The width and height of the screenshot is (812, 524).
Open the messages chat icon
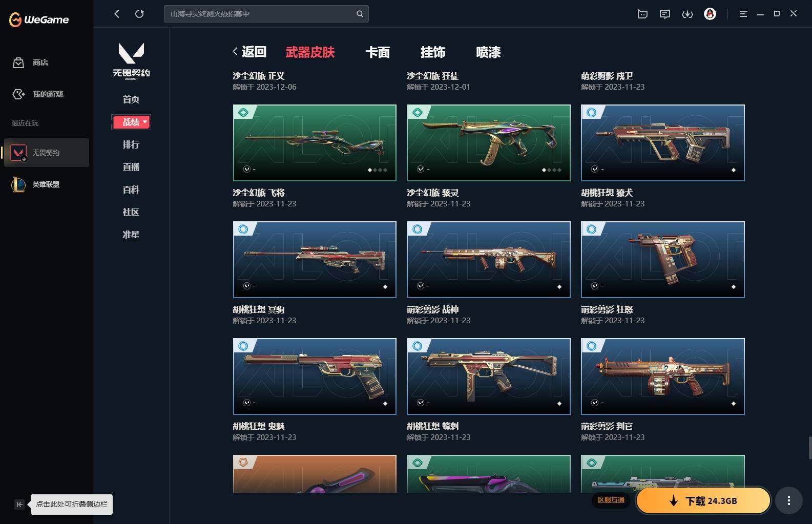point(665,14)
